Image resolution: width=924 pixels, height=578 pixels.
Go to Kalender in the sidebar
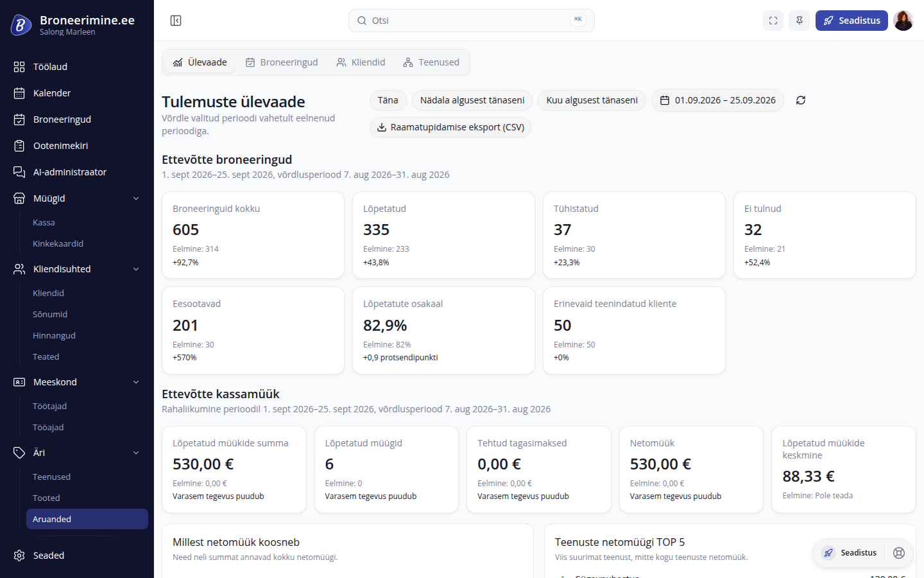point(77,93)
